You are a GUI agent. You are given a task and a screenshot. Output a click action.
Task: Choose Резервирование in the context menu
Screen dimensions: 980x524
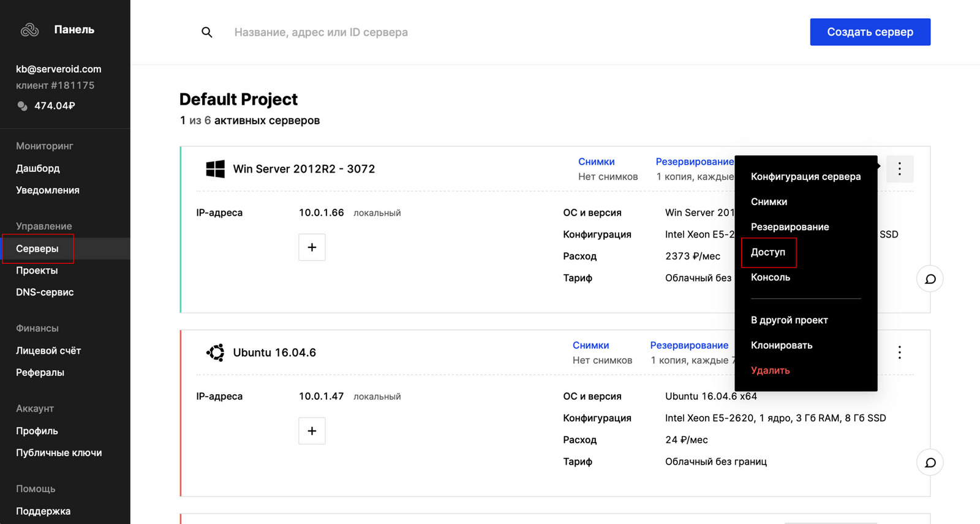coord(790,226)
